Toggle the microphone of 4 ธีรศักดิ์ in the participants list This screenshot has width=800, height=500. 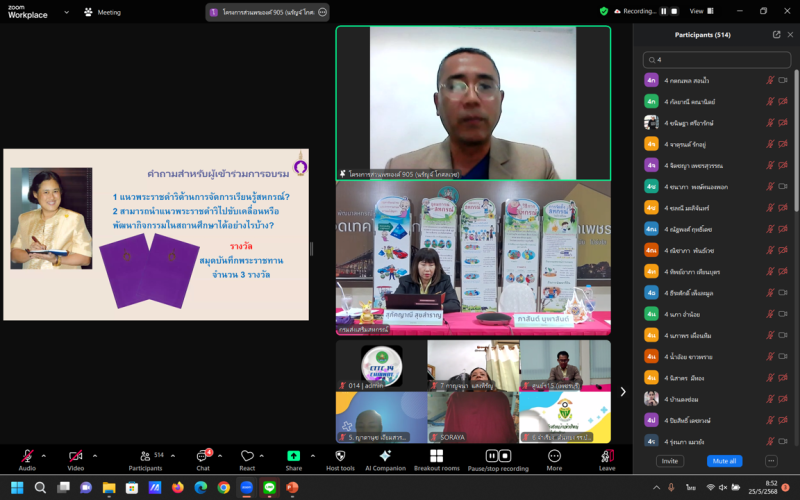pyautogui.click(x=770, y=293)
